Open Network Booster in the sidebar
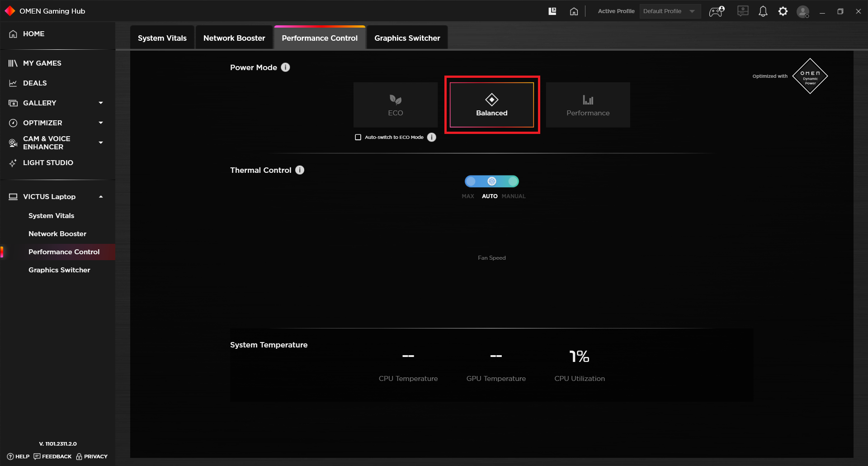 click(x=57, y=234)
